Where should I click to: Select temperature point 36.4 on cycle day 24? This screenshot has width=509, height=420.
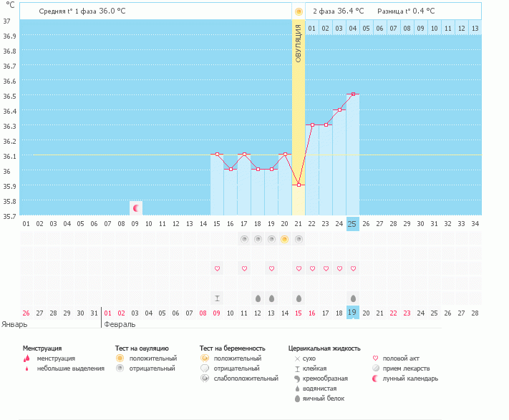(x=339, y=109)
